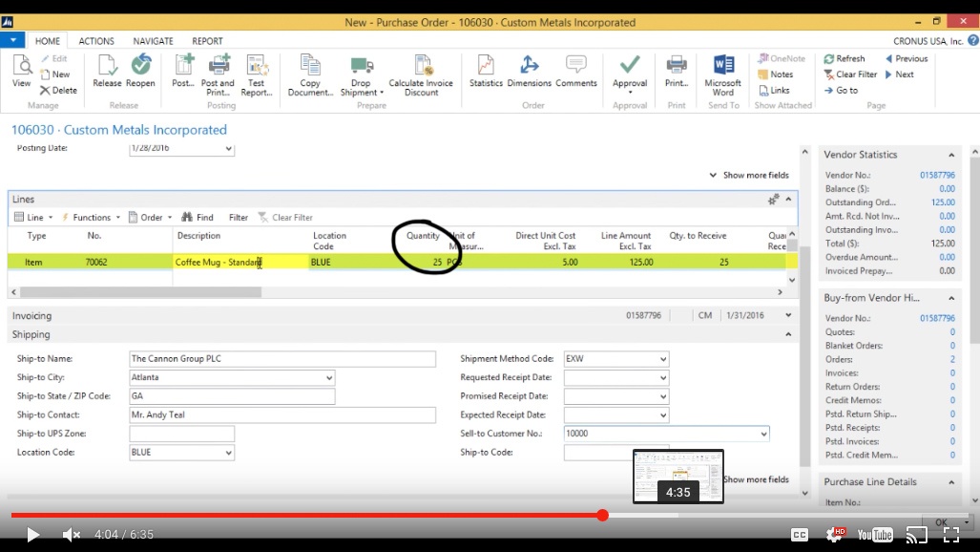980x552 pixels.
Task: Open the Sell-to Customer No. dropdown
Action: tap(763, 434)
